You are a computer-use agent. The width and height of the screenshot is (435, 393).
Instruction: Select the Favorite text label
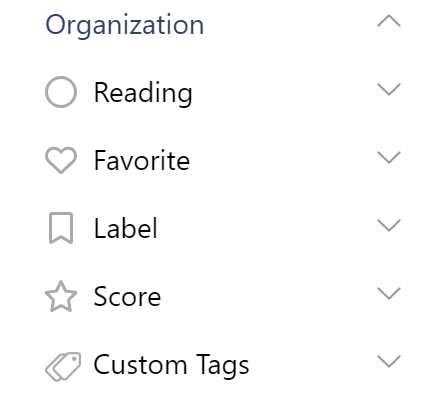click(x=142, y=160)
